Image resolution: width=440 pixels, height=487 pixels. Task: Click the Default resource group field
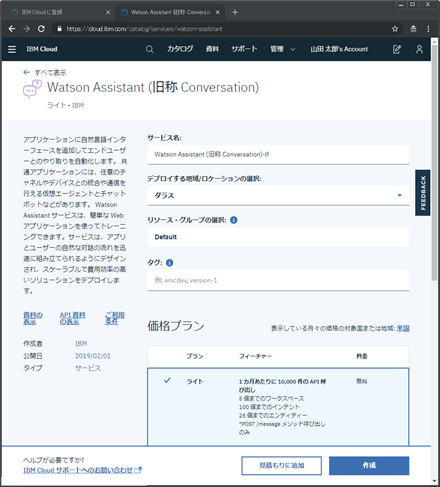click(278, 237)
